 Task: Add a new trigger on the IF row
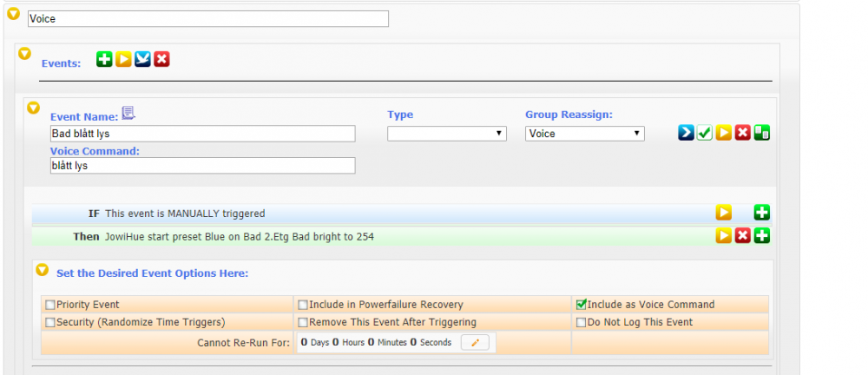pyautogui.click(x=762, y=213)
